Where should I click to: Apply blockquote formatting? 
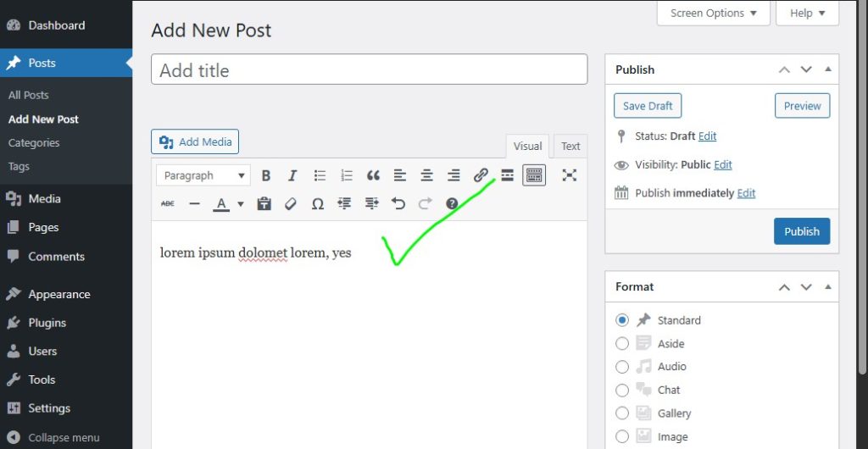(373, 176)
